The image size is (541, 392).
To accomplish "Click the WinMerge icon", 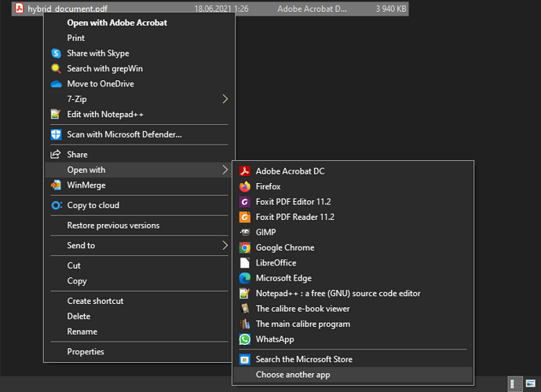I will (x=56, y=185).
